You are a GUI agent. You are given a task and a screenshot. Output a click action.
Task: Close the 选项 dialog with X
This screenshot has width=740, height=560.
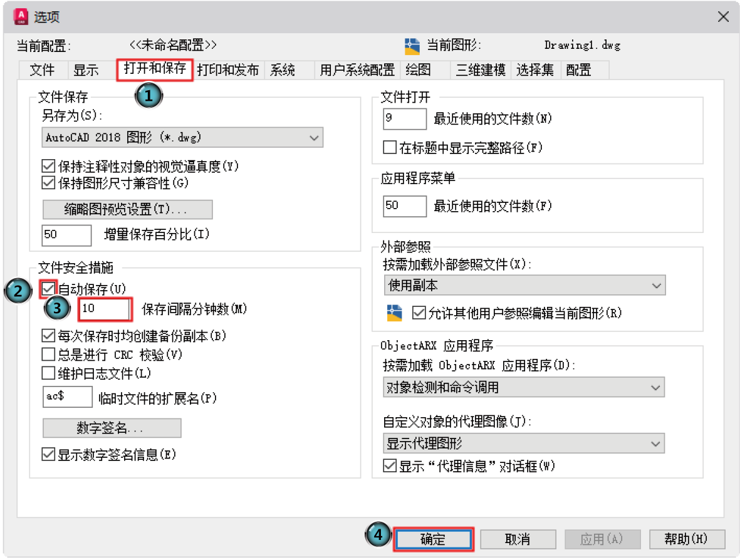coord(722,17)
